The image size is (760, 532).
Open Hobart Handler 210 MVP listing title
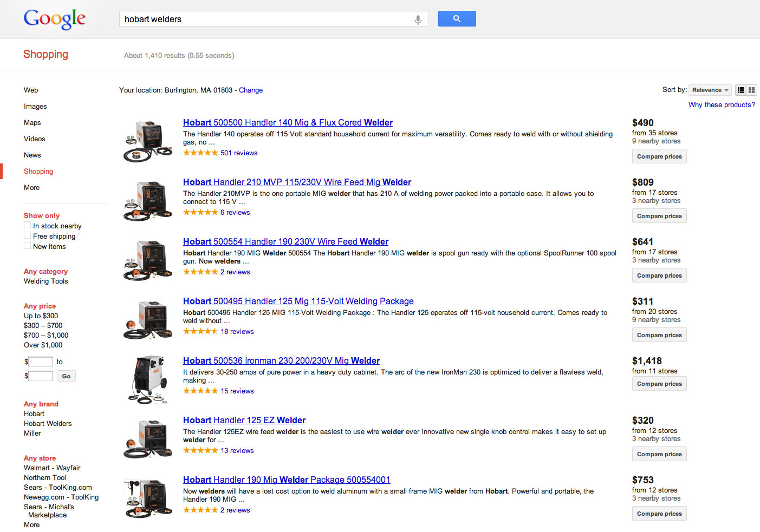297,182
